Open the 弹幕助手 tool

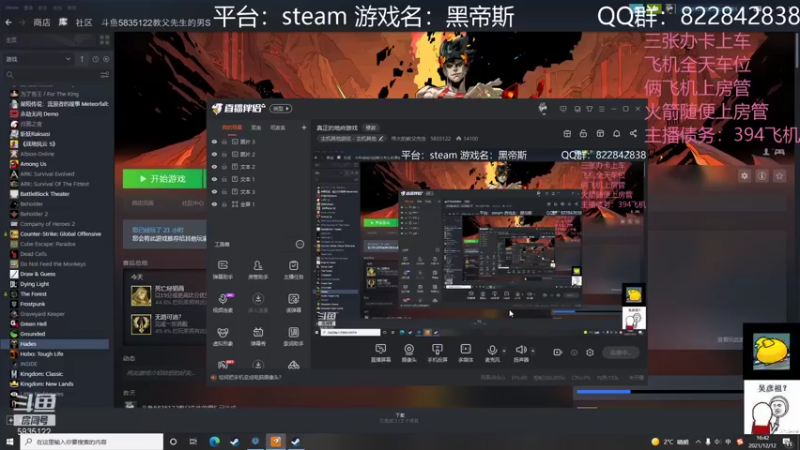223,269
